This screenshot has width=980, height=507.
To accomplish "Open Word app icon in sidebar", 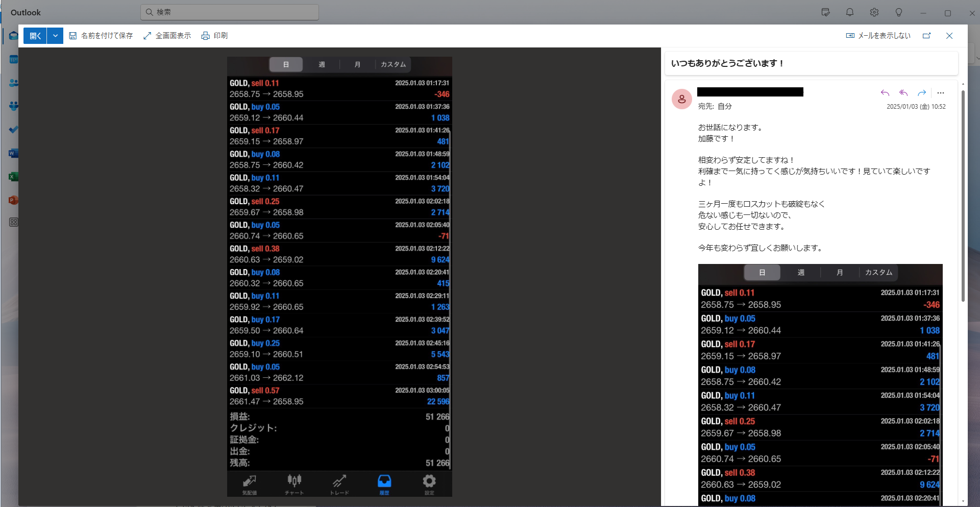I will pyautogui.click(x=14, y=153).
